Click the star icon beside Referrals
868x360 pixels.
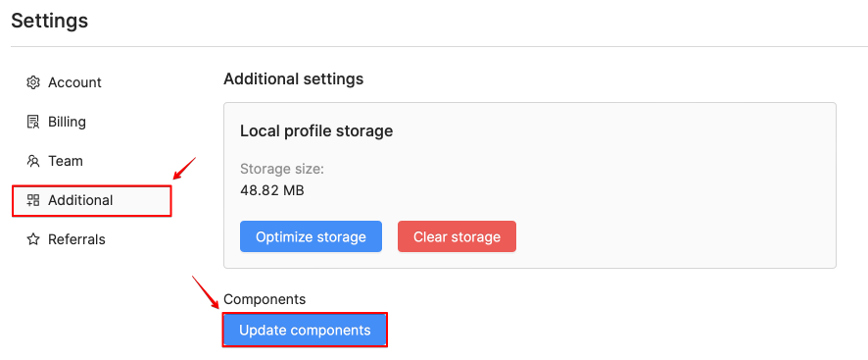coord(33,239)
